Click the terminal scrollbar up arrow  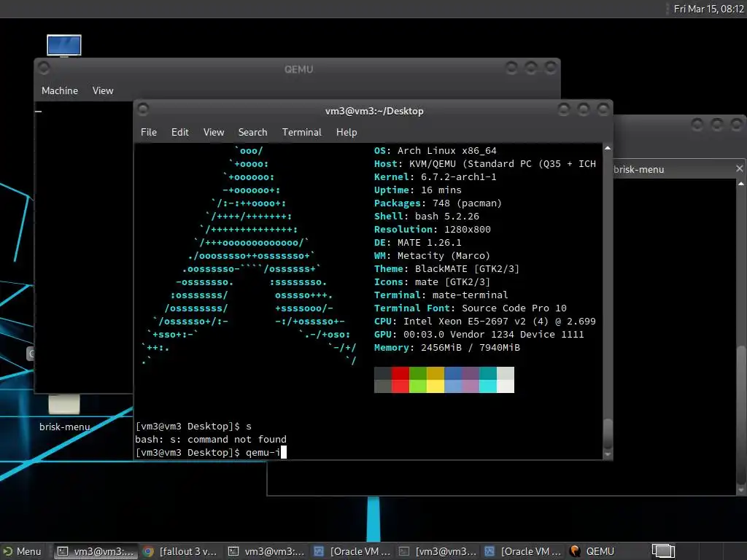(608, 148)
